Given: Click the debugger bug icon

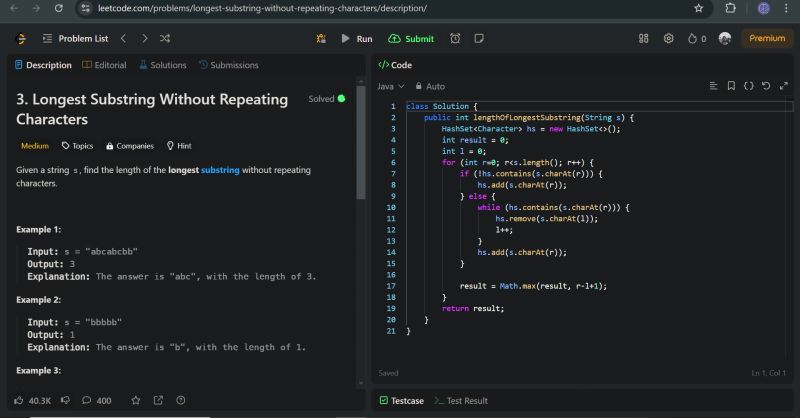Looking at the screenshot, I should click(x=321, y=38).
